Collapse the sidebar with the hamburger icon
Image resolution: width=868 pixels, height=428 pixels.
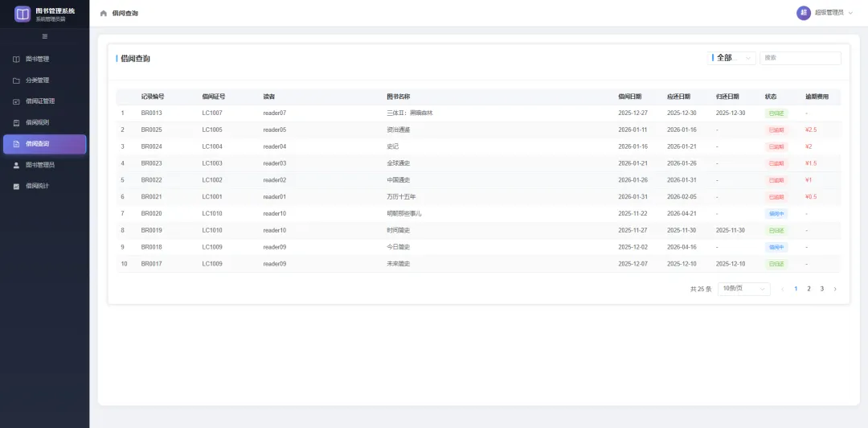pyautogui.click(x=45, y=36)
